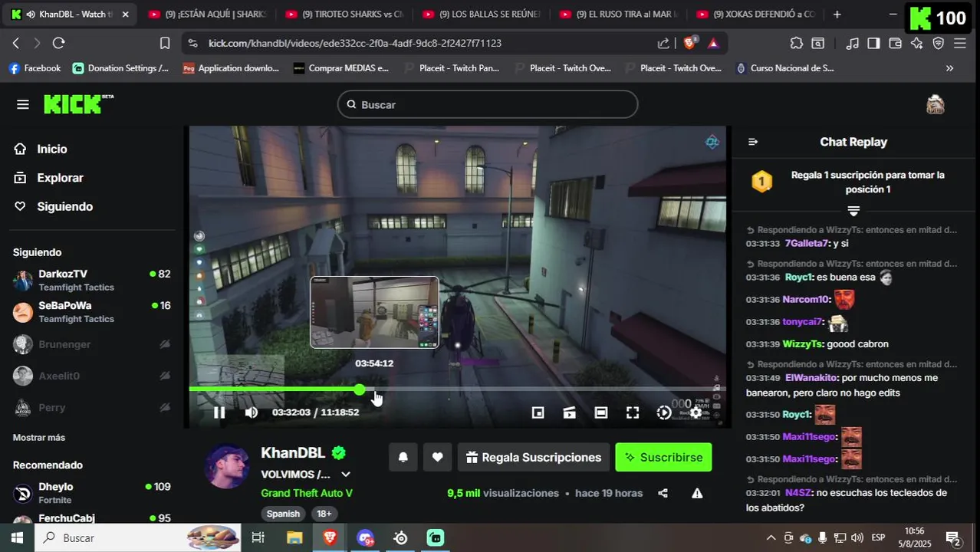Toggle theater mode in the player

pyautogui.click(x=601, y=412)
